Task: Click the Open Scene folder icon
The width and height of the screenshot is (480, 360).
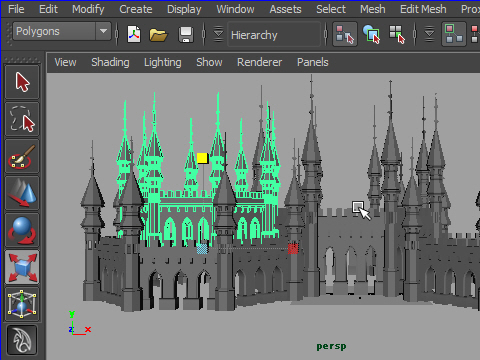Action: [x=158, y=34]
